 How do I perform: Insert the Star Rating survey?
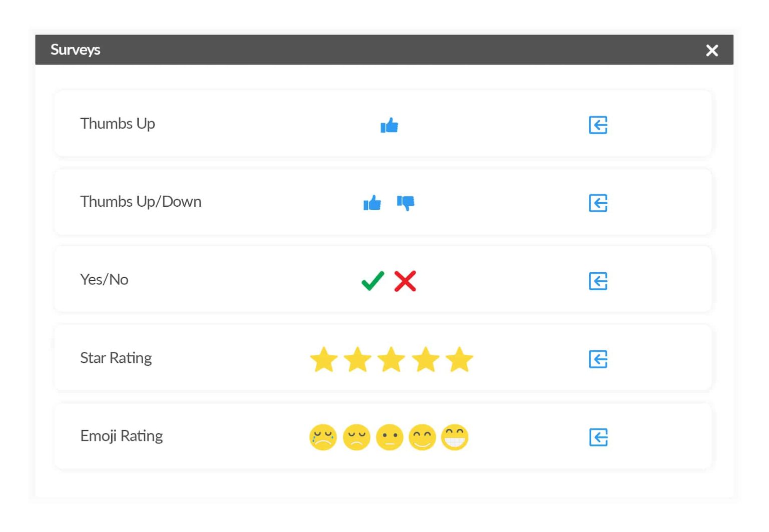point(598,359)
